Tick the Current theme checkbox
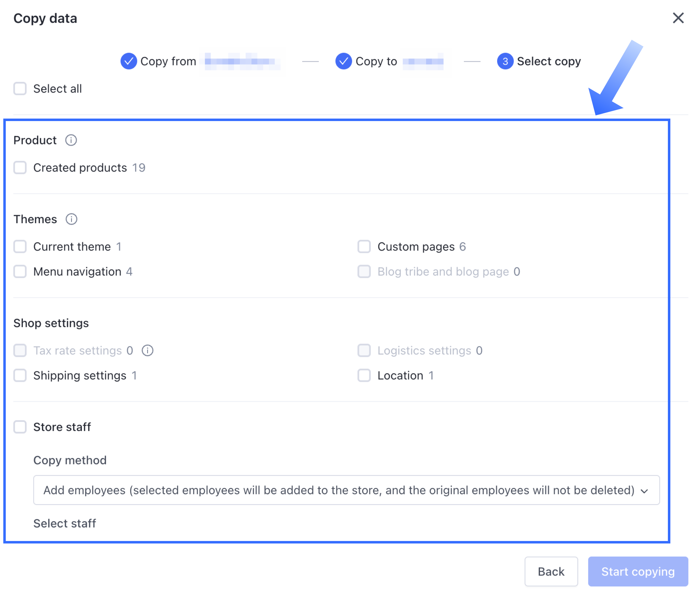This screenshot has width=700, height=597. (x=20, y=247)
